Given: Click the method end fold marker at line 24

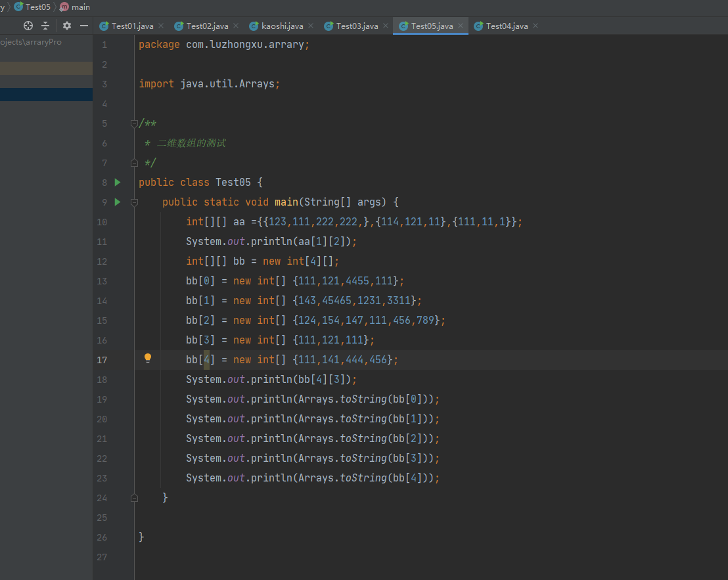Looking at the screenshot, I should click(134, 498).
